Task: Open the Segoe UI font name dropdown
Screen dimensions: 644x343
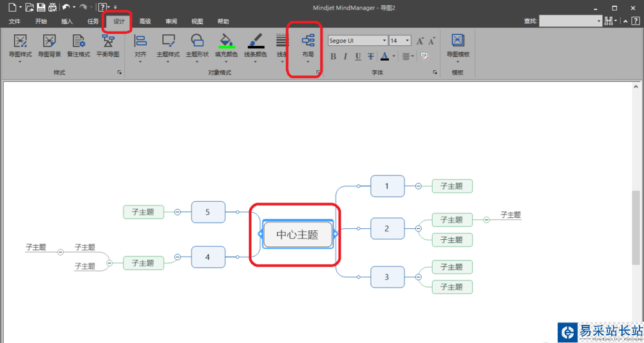Action: pos(384,41)
